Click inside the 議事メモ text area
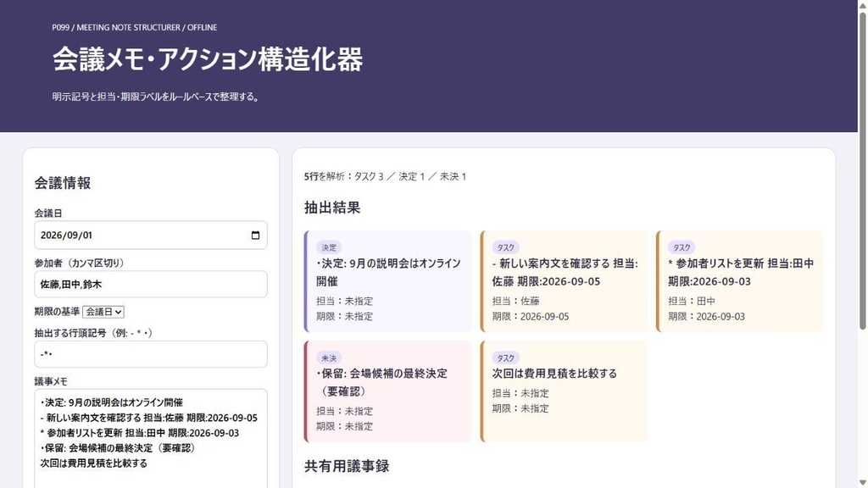The height and width of the screenshot is (488, 868). pos(151,438)
